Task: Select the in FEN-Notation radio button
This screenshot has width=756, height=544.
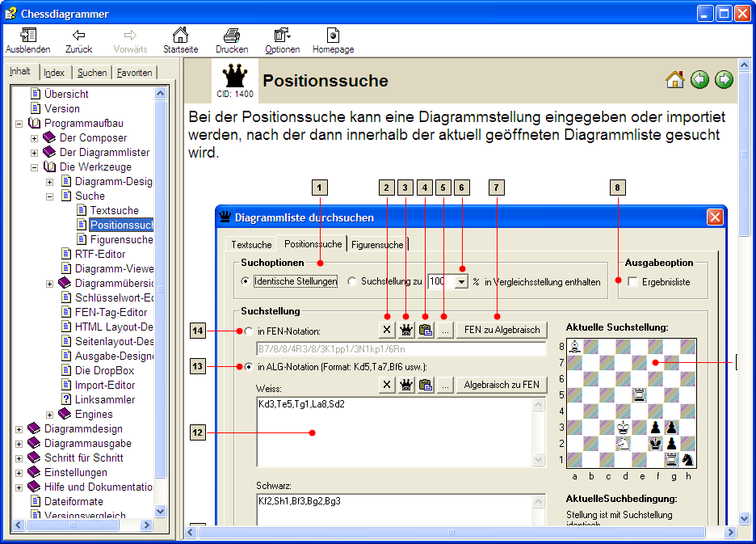Action: click(x=249, y=331)
